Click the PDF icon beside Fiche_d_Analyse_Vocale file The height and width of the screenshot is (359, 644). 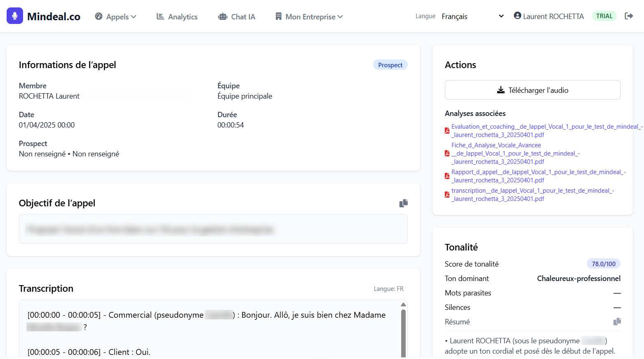[447, 154]
